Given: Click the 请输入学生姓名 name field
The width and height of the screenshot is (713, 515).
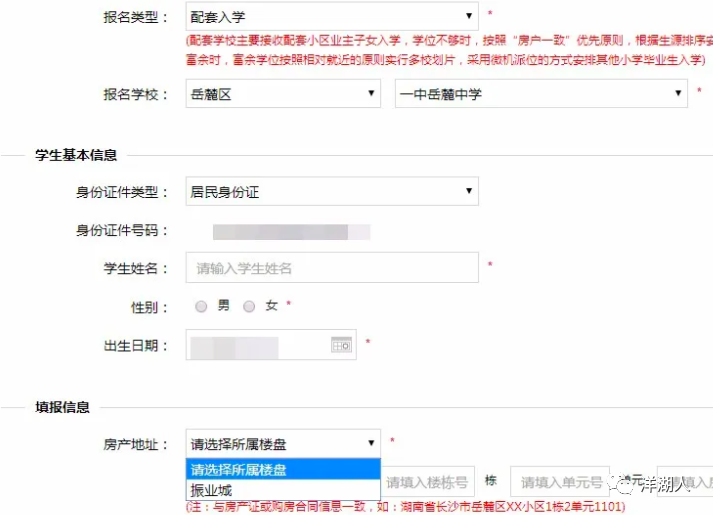Looking at the screenshot, I should click(x=332, y=268).
